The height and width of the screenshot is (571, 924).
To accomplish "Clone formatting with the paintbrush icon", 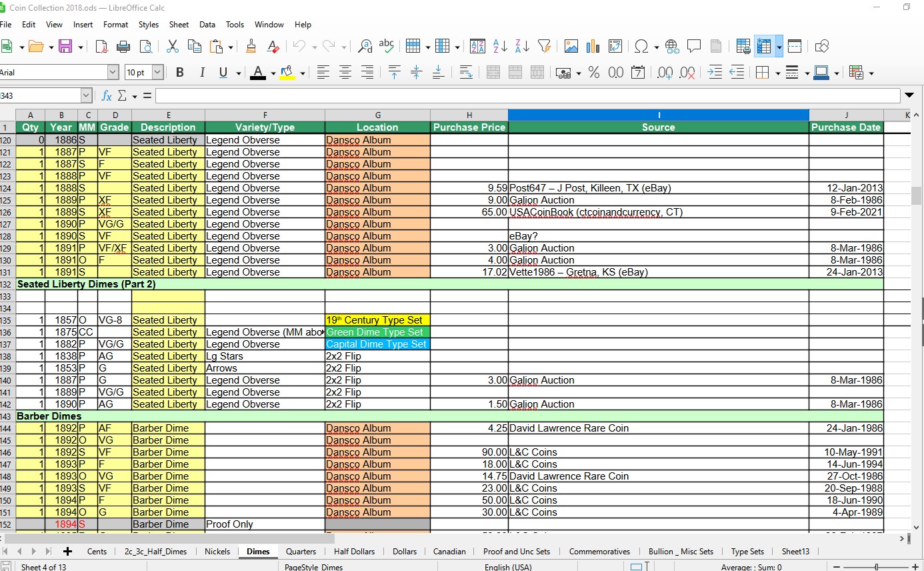I will (251, 46).
